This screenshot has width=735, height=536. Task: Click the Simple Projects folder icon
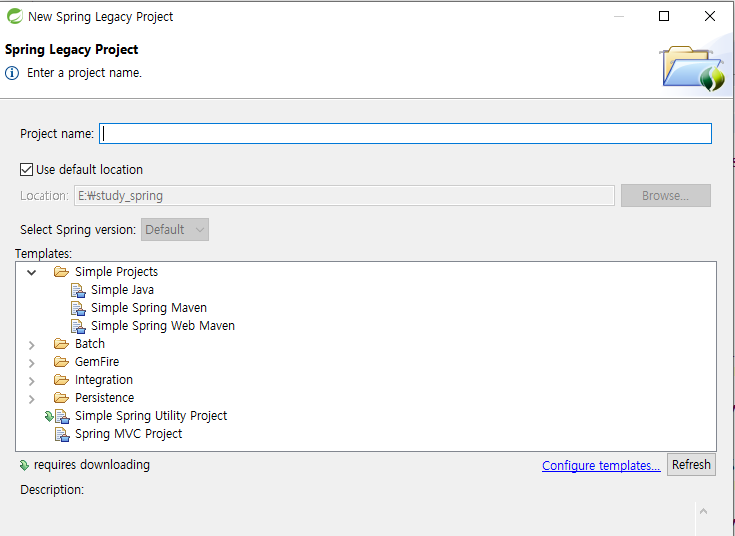[x=61, y=272]
